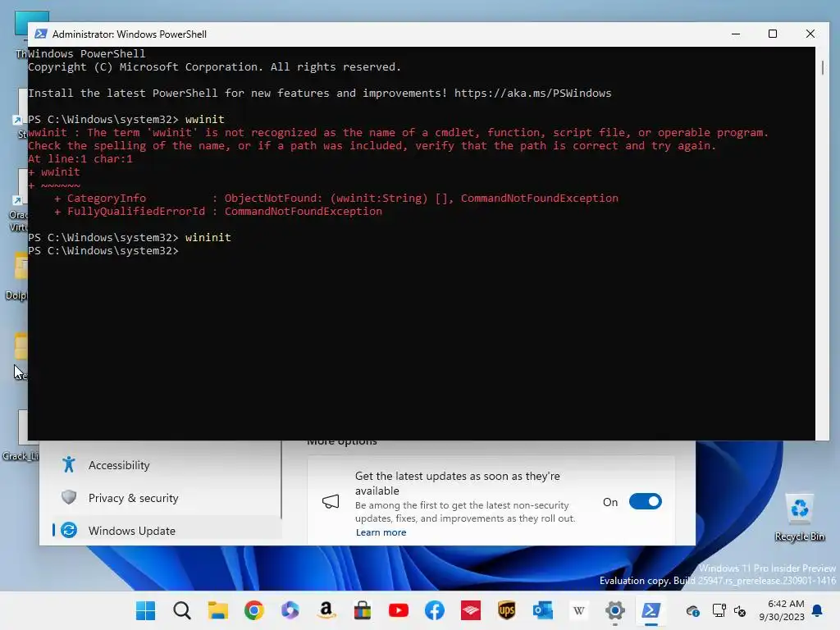This screenshot has width=840, height=630.
Task: Open the Amazon taskbar shortcut
Action: point(326,610)
